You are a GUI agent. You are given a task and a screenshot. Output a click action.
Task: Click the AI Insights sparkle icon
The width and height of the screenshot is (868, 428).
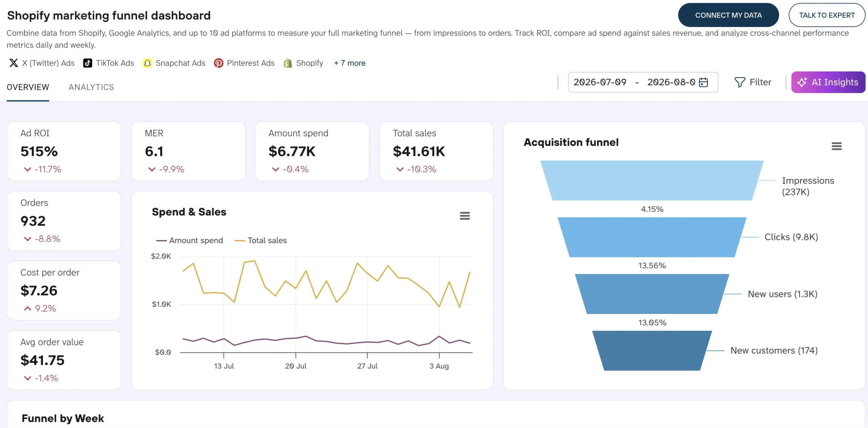[802, 82]
